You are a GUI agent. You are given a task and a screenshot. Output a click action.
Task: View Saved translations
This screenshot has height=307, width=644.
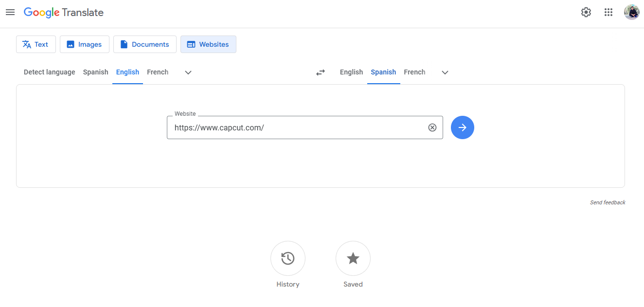point(353,258)
